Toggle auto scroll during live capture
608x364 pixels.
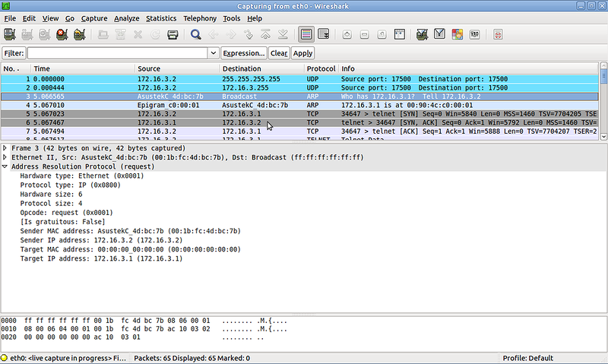tap(324, 34)
